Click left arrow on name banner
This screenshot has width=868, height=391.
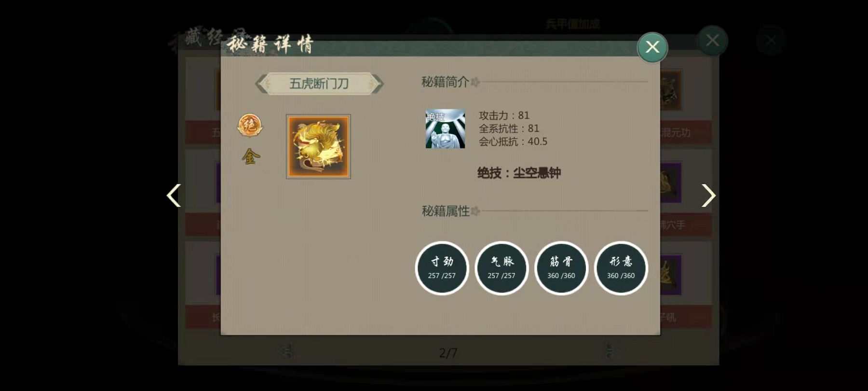(262, 84)
